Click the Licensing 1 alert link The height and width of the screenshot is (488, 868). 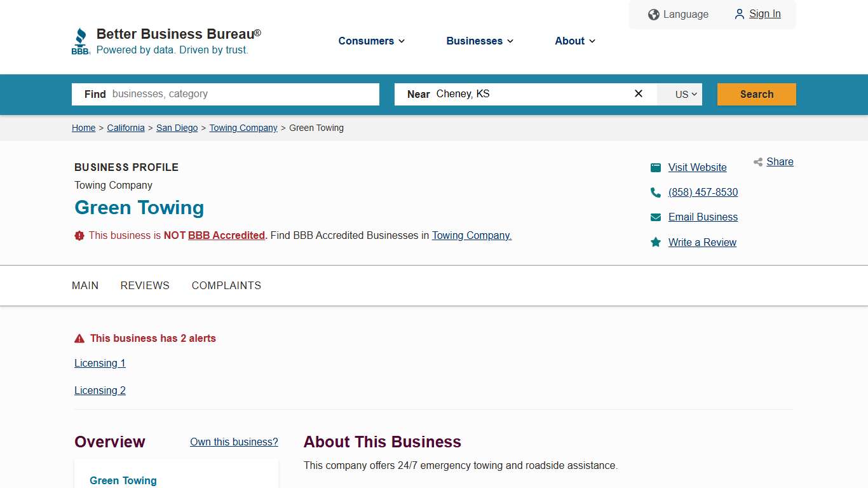point(100,363)
